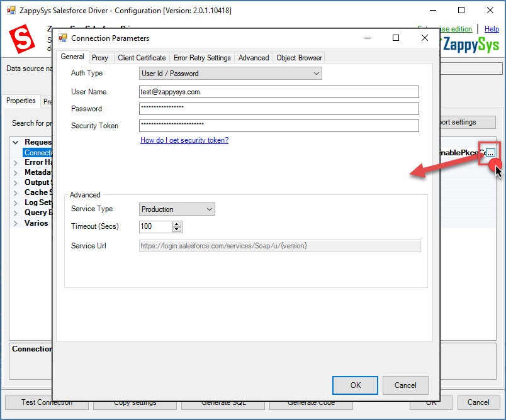
Task: Click the Generate Code button
Action: [311, 405]
